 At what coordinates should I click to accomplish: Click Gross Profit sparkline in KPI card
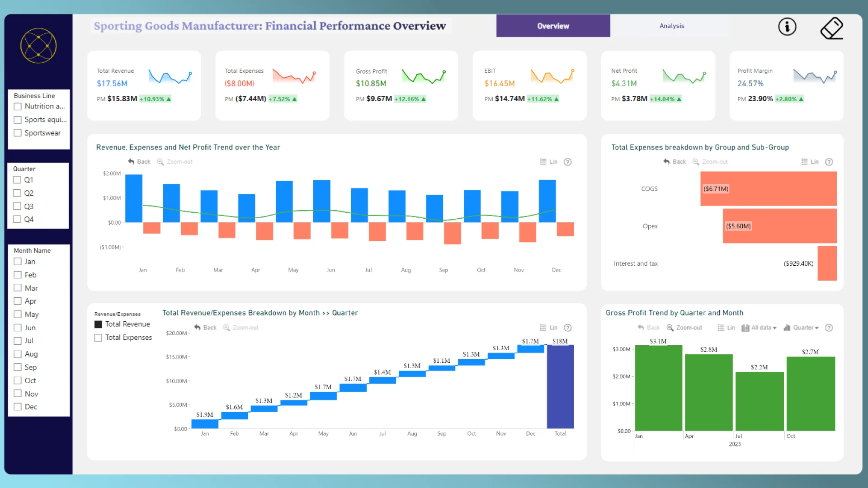point(424,76)
